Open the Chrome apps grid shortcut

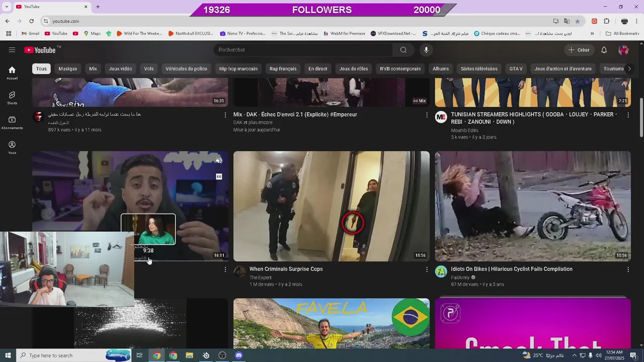coord(9,34)
